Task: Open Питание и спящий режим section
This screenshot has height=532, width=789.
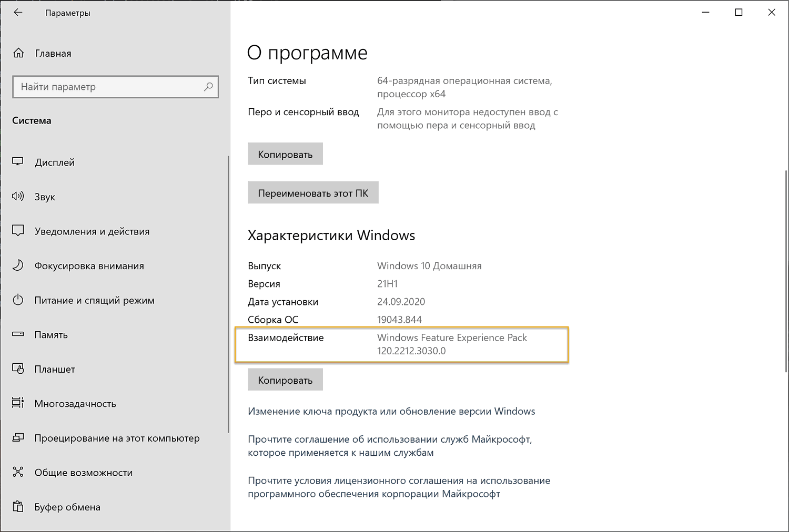Action: [x=95, y=300]
